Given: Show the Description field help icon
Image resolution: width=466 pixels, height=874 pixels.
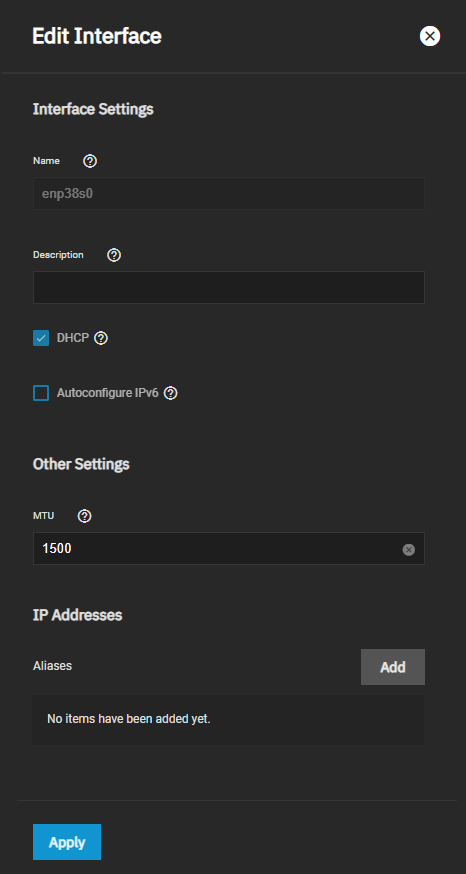Looking at the screenshot, I should tap(114, 255).
